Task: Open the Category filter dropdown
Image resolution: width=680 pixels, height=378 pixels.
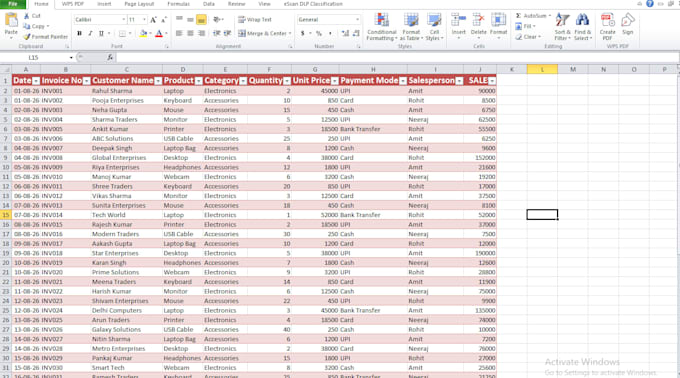Action: pos(243,81)
